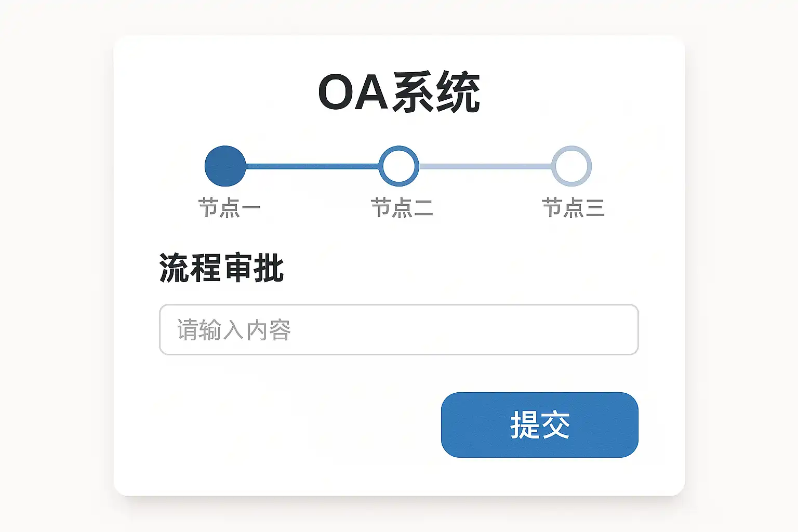The width and height of the screenshot is (798, 532).
Task: Click gray page background outside the card
Action: point(52,260)
